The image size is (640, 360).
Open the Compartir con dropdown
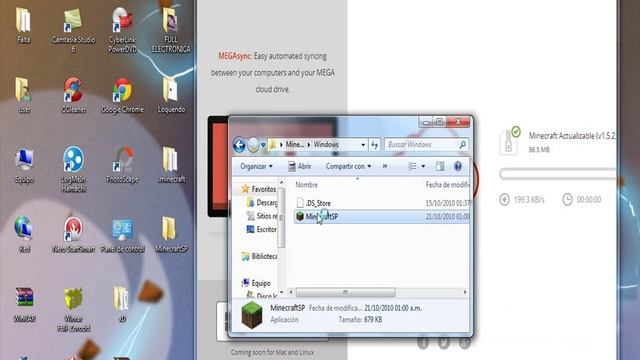click(x=348, y=166)
